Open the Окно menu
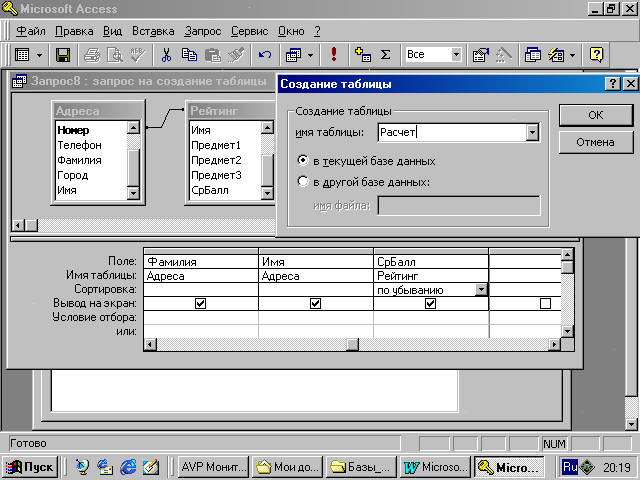The image size is (640, 480). [291, 31]
